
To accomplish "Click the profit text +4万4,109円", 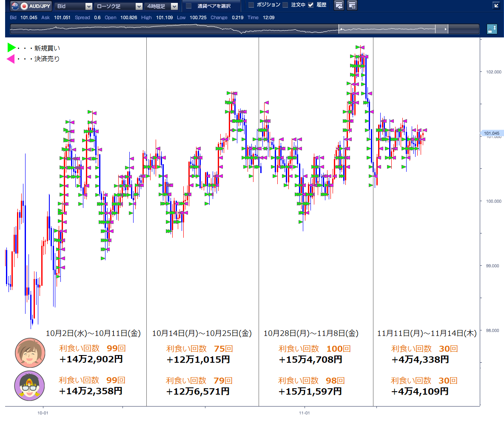I will point(420,391).
